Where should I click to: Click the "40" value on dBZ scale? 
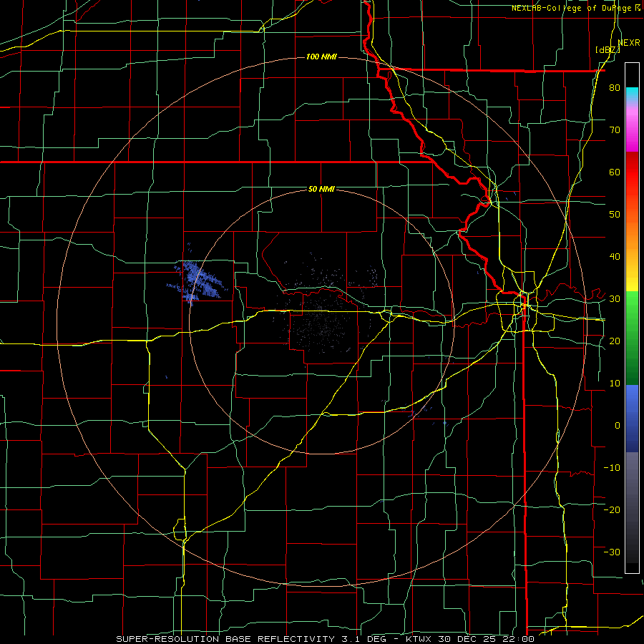(615, 257)
